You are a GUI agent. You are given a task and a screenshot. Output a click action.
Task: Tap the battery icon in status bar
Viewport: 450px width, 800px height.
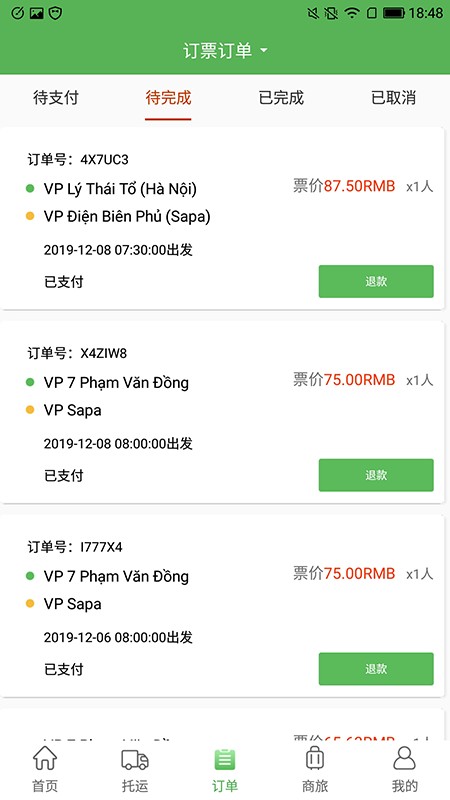click(394, 13)
